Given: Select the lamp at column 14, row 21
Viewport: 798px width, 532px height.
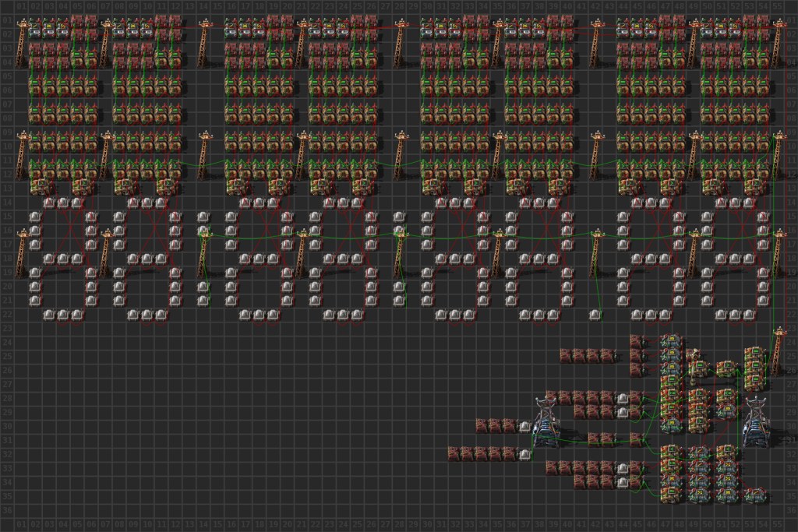Looking at the screenshot, I should coord(203,301).
